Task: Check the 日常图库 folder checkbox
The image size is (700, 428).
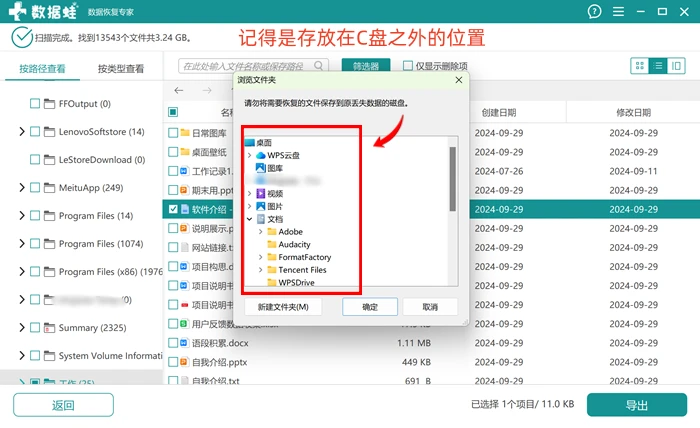Action: pyautogui.click(x=173, y=133)
